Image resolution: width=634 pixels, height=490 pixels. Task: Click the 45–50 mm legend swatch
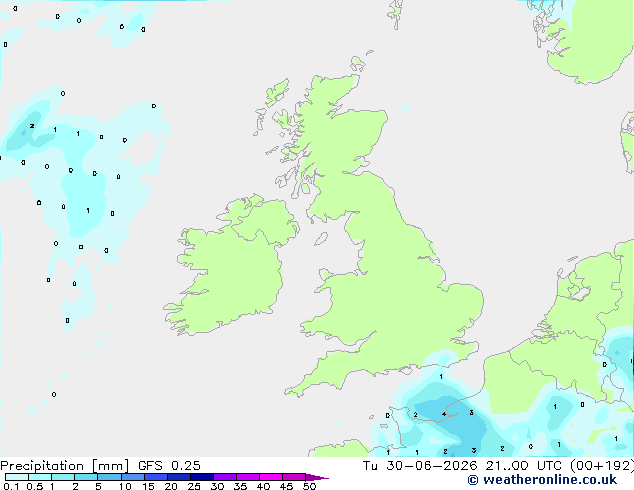pos(294,477)
